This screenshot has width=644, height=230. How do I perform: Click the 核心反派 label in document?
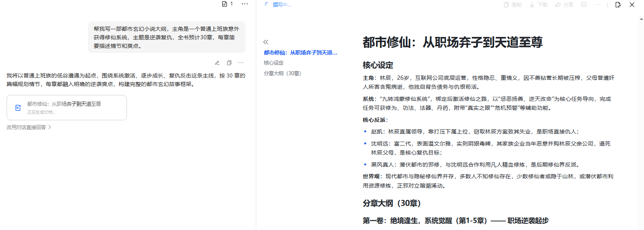pyautogui.click(x=375, y=120)
